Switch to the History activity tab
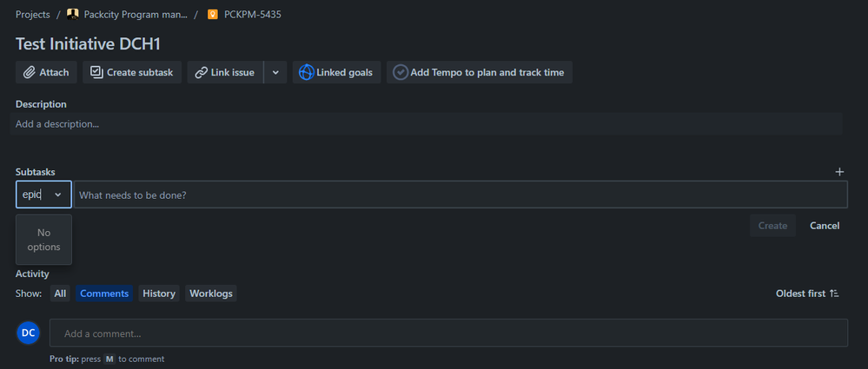 click(159, 293)
